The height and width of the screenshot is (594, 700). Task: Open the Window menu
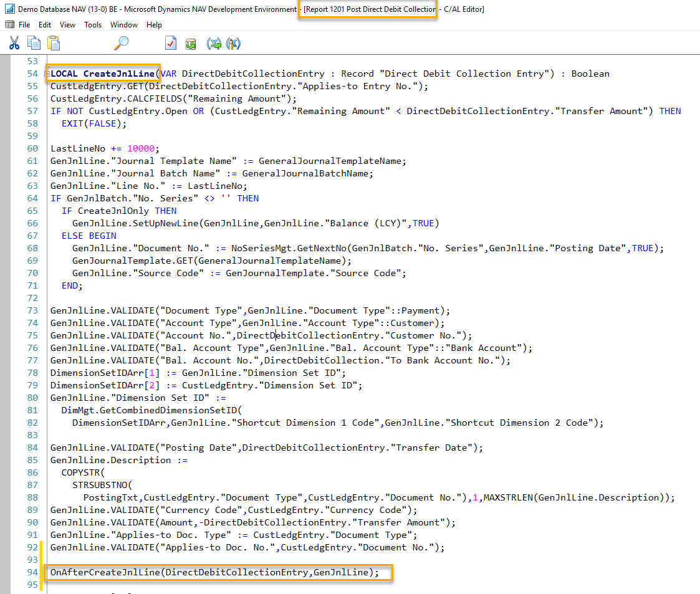[123, 25]
